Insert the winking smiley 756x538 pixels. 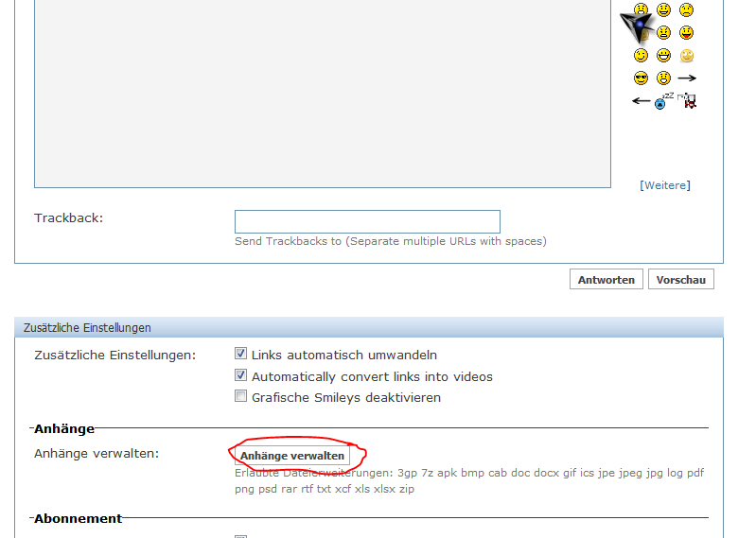click(x=641, y=56)
